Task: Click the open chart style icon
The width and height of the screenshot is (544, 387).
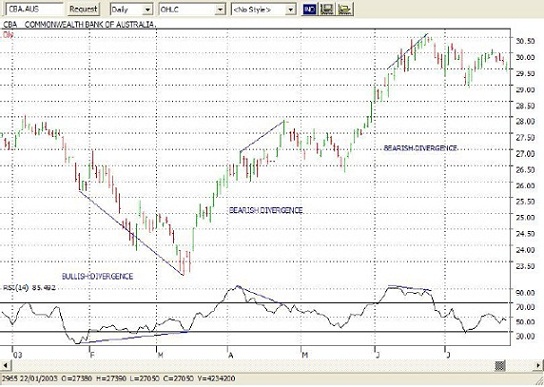Action: [x=345, y=9]
